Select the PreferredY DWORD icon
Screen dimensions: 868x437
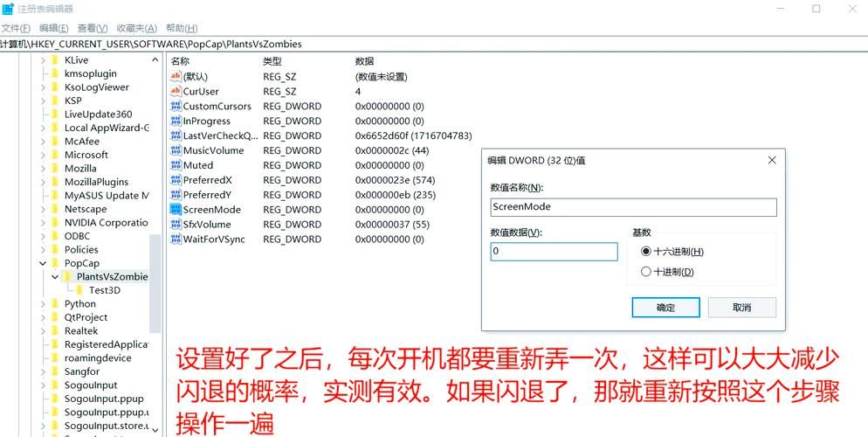point(176,195)
